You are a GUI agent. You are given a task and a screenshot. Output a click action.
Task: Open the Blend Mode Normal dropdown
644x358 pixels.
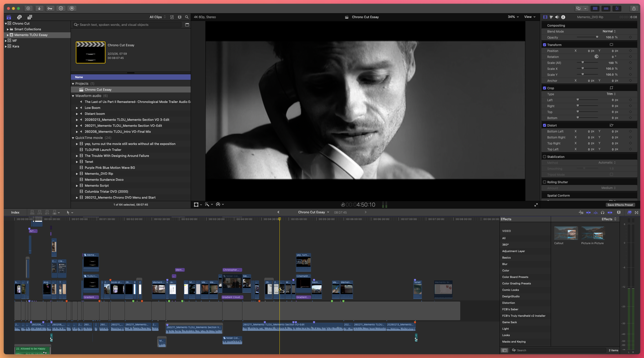point(609,31)
